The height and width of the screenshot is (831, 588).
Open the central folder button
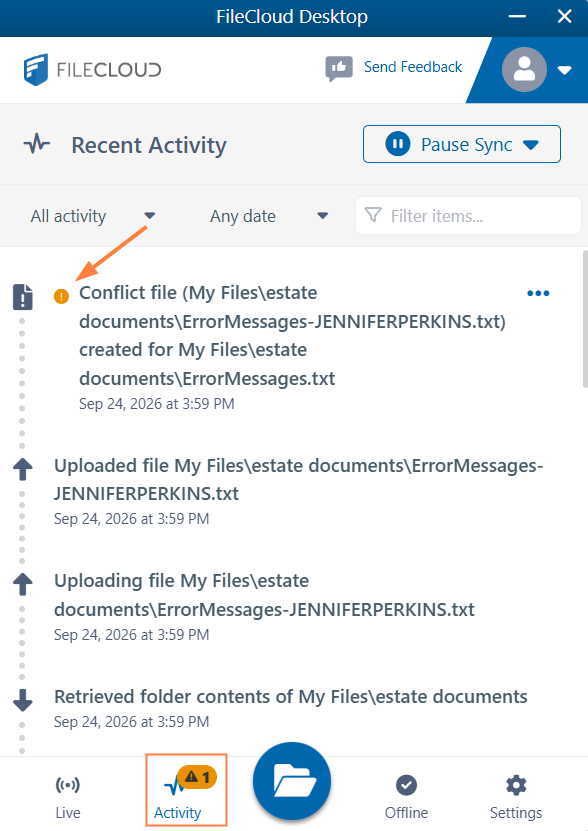pos(292,781)
